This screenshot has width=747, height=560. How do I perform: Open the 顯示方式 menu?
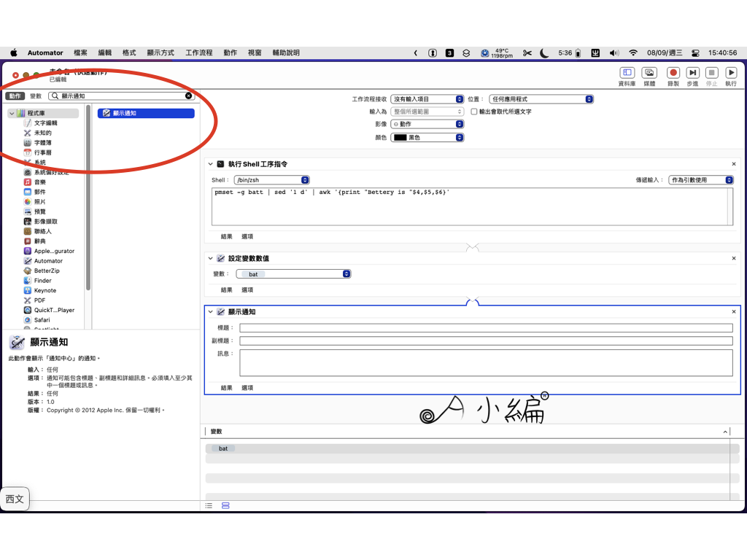[160, 52]
